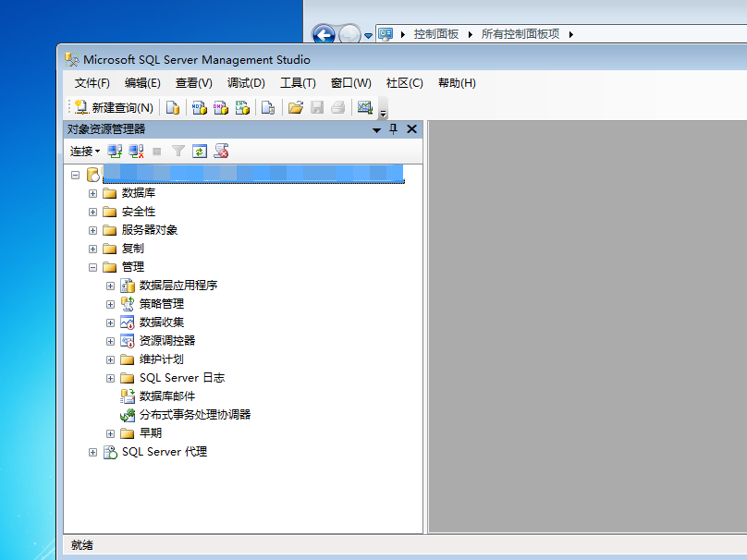Viewport: 747px width, 560px height.
Task: Expand the SQL Server 日志 node
Action: [x=111, y=378]
